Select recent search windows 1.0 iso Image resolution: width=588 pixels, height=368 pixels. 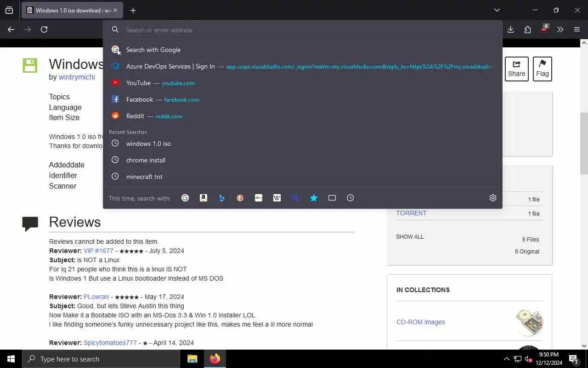(x=303, y=144)
